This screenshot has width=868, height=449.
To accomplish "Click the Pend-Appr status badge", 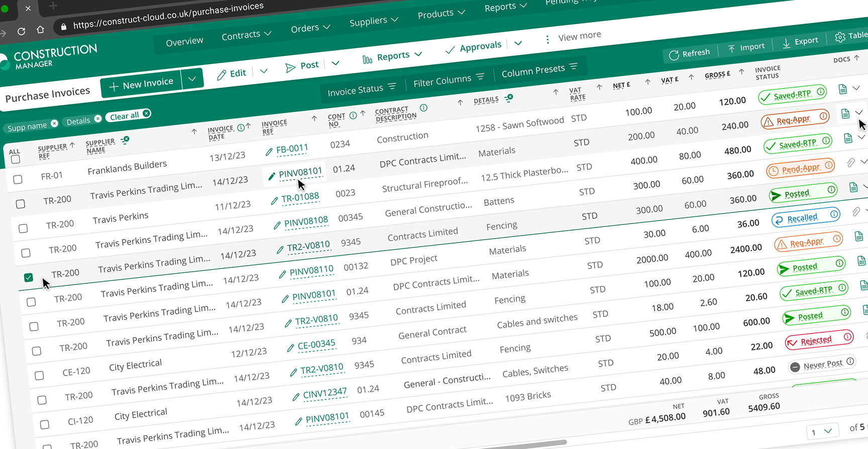I will [x=800, y=169].
